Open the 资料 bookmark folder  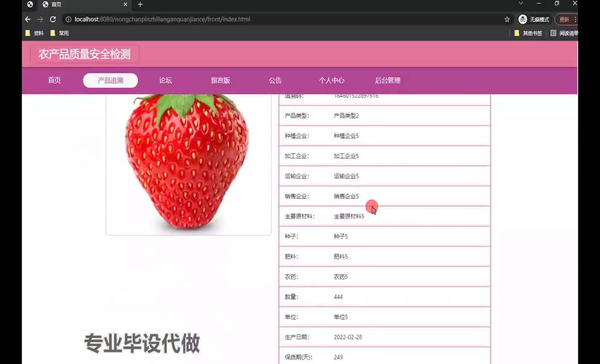point(34,33)
